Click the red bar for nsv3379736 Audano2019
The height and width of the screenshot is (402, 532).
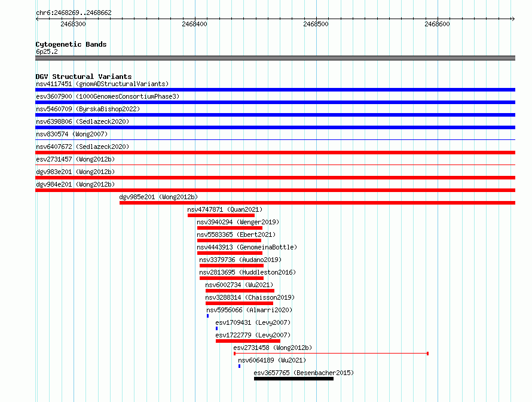tap(232, 266)
